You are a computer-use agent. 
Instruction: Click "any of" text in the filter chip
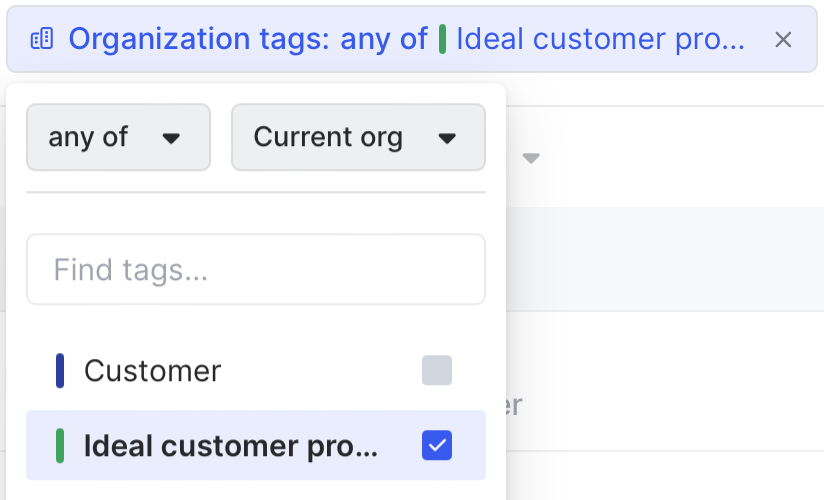point(384,40)
